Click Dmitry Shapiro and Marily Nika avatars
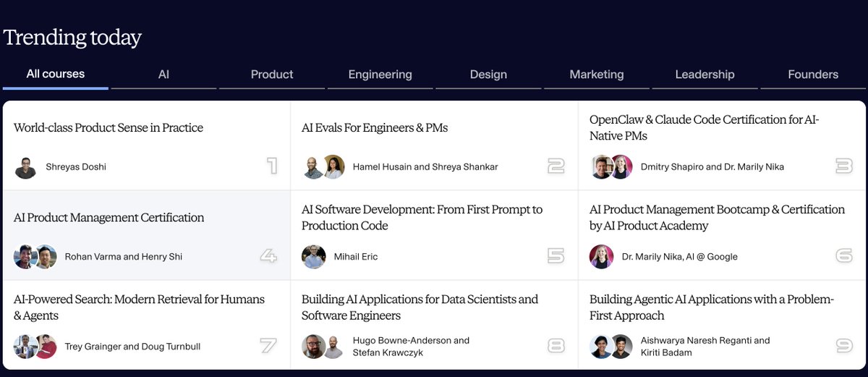 pos(611,167)
